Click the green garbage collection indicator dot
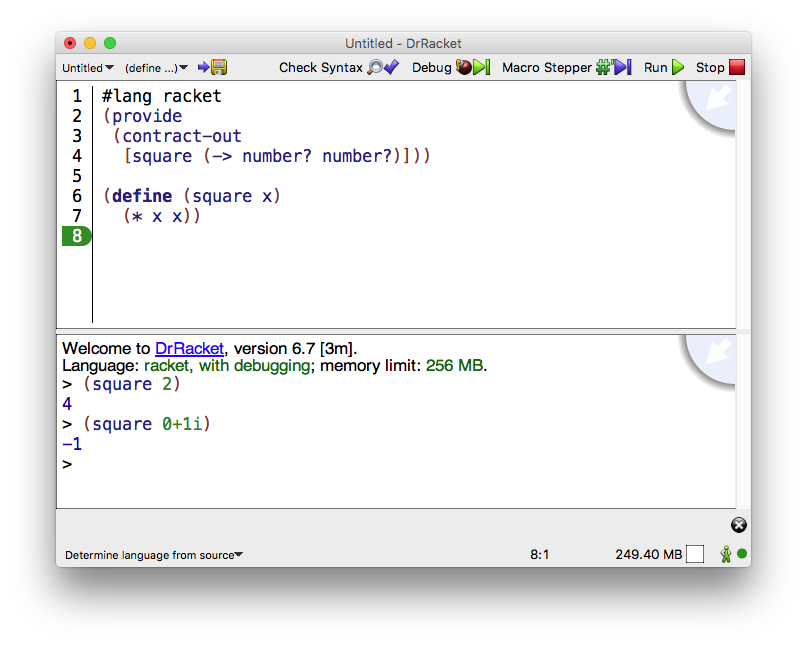This screenshot has width=807, height=647. click(742, 554)
